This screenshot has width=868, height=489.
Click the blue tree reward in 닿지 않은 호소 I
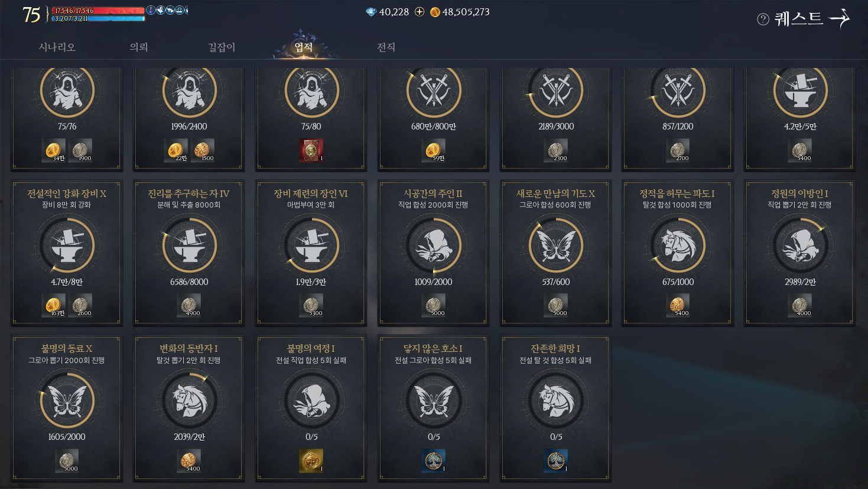pyautogui.click(x=433, y=461)
